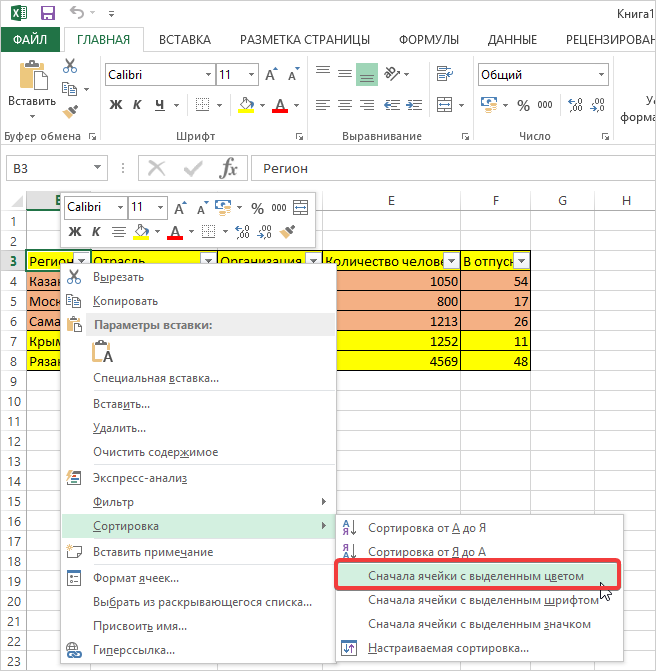This screenshot has height=671, width=656.
Task: Expand the font size dropdown in the ribbon
Action: [x=251, y=75]
